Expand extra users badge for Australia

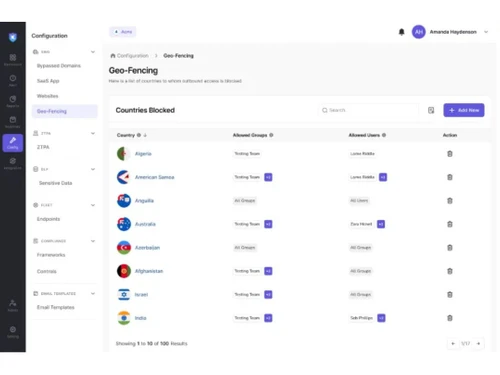coord(381,224)
